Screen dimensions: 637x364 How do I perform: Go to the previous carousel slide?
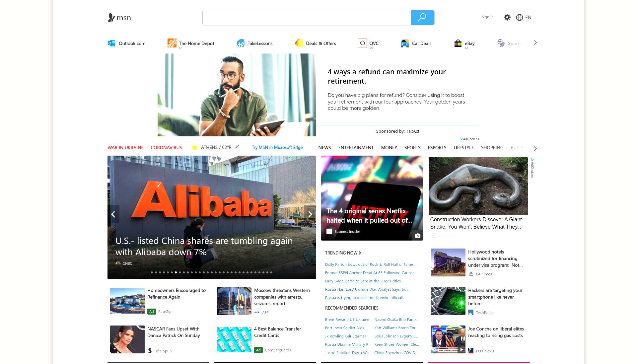coord(113,214)
